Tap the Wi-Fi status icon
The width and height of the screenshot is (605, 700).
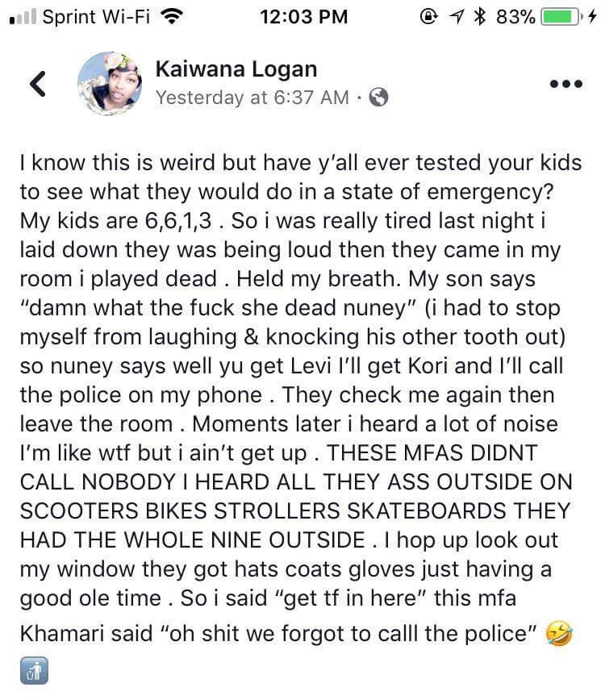pos(169,15)
